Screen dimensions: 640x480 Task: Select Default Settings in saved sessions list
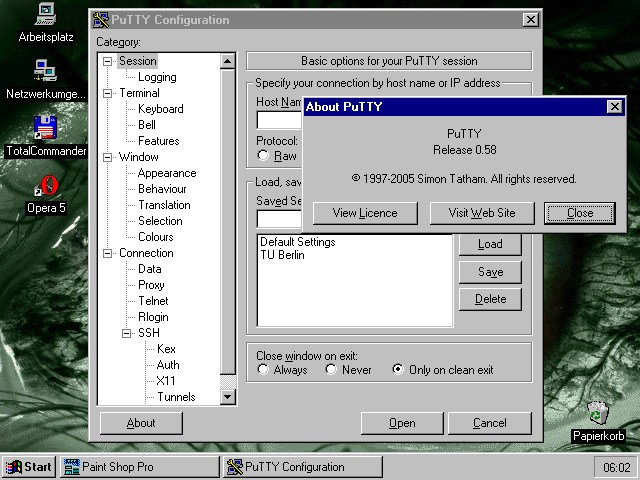tap(298, 242)
